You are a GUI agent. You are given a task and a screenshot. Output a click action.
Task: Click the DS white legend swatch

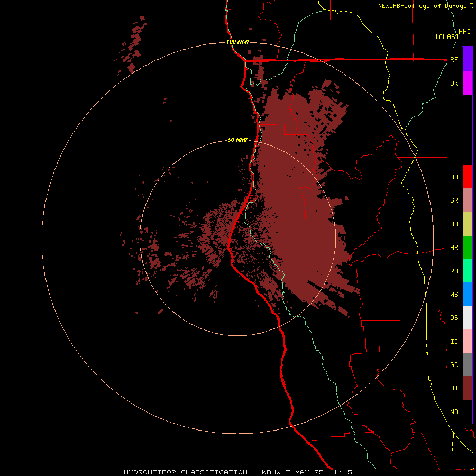(467, 317)
